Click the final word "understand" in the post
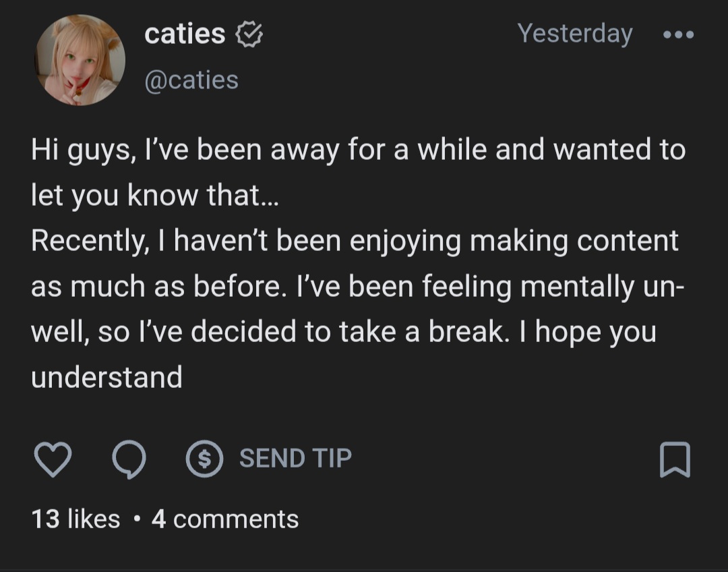Image resolution: width=728 pixels, height=572 pixels. 107,377
